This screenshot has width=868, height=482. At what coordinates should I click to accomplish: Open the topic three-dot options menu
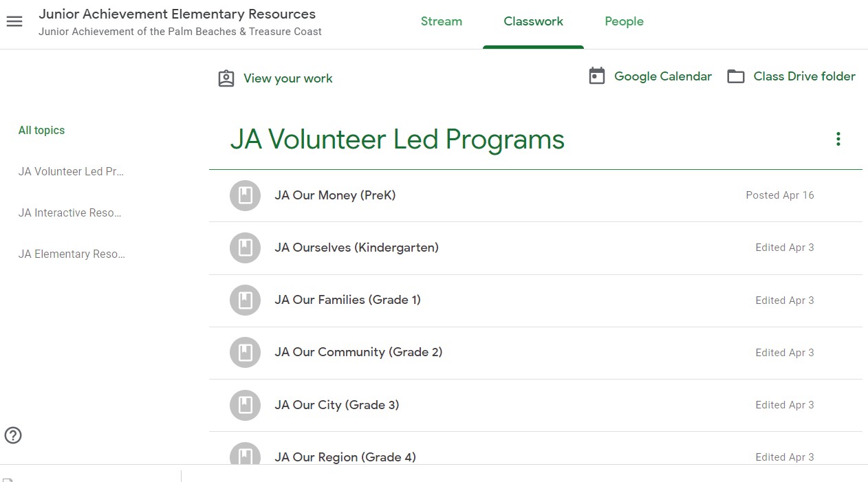pos(838,139)
